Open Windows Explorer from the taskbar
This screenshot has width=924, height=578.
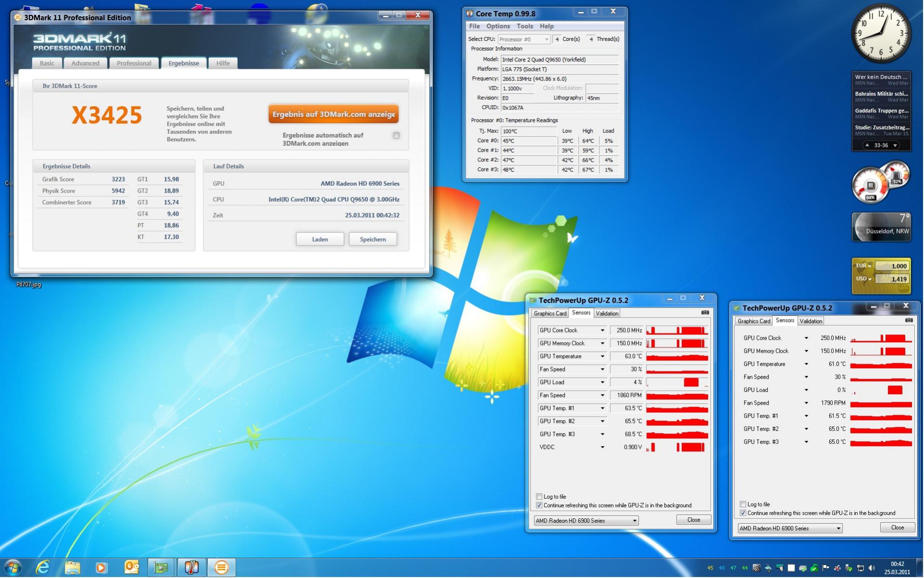(72, 567)
